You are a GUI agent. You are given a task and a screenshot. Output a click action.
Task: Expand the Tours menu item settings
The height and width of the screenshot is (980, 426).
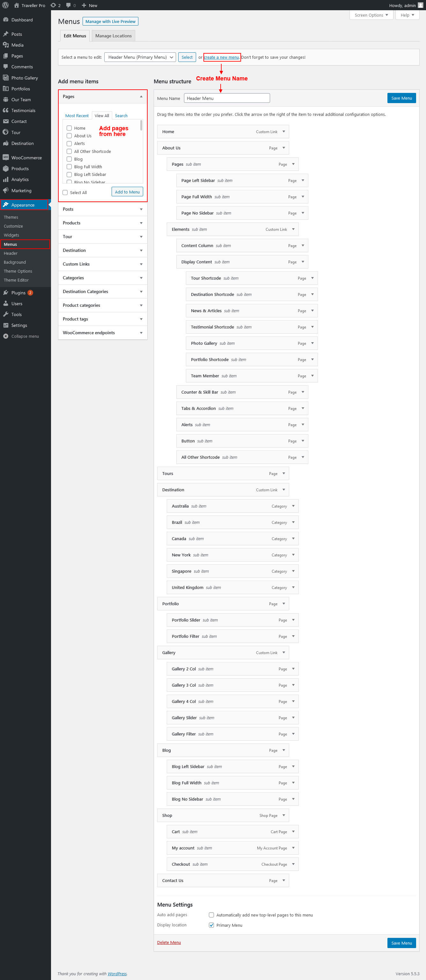point(283,473)
